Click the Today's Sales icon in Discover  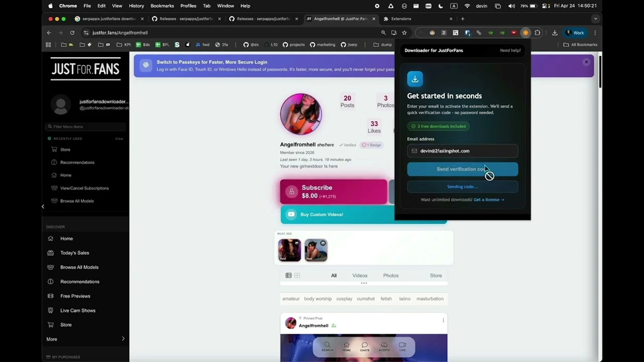click(51, 253)
